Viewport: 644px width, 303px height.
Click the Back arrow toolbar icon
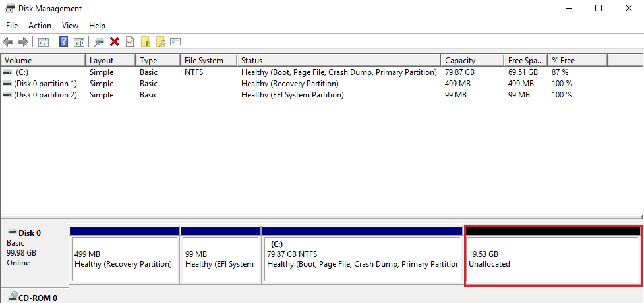click(8, 42)
